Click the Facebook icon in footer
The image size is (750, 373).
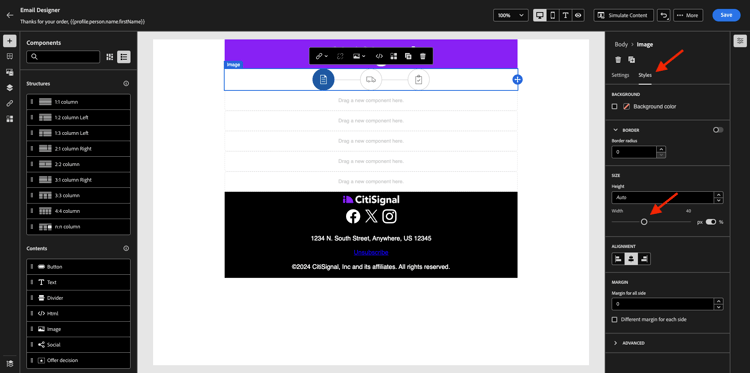(353, 217)
